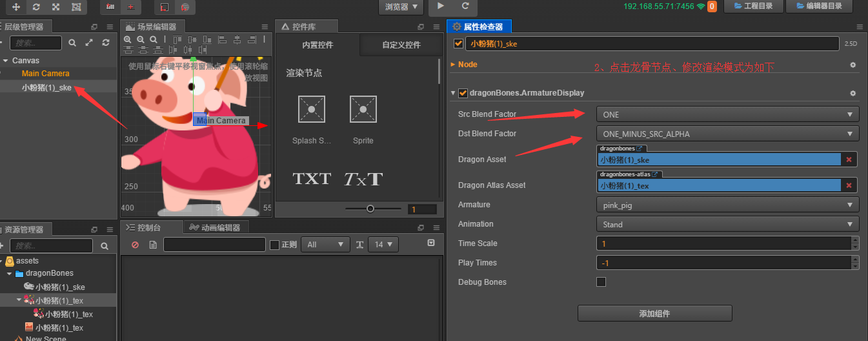Expand the Node section in inspector

(453, 65)
